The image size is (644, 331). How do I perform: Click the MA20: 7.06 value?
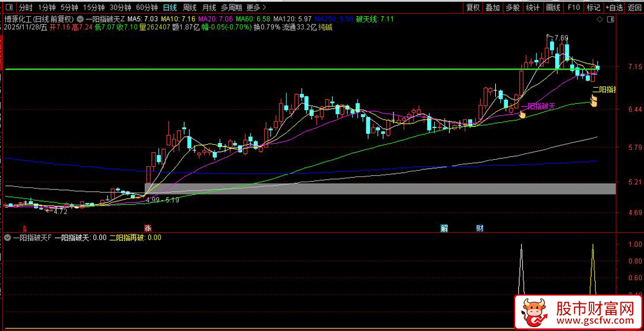click(x=216, y=19)
